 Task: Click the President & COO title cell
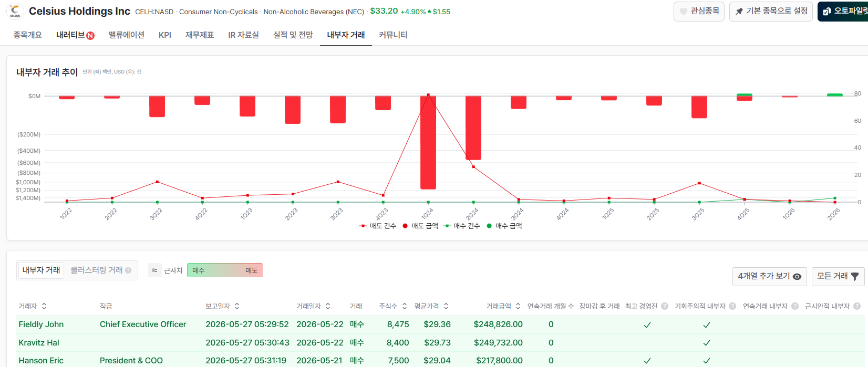[131, 361]
